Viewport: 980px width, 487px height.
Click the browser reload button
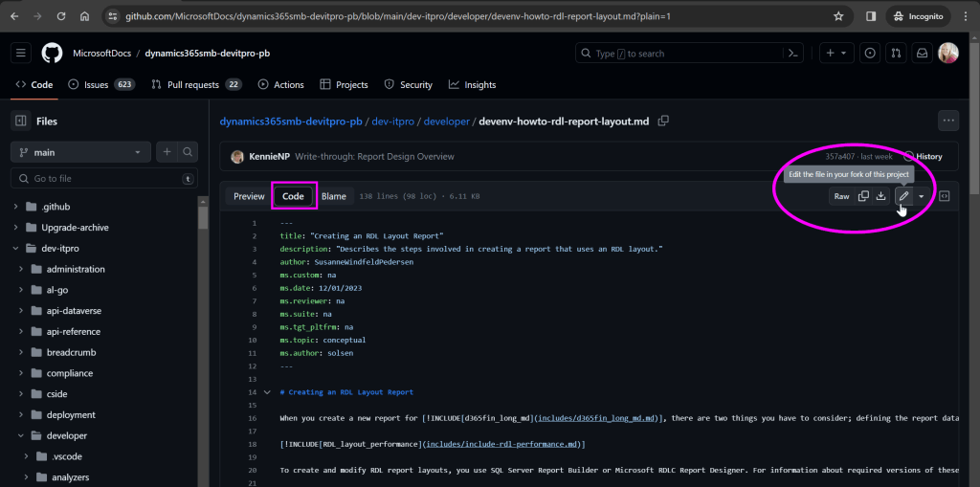[61, 16]
